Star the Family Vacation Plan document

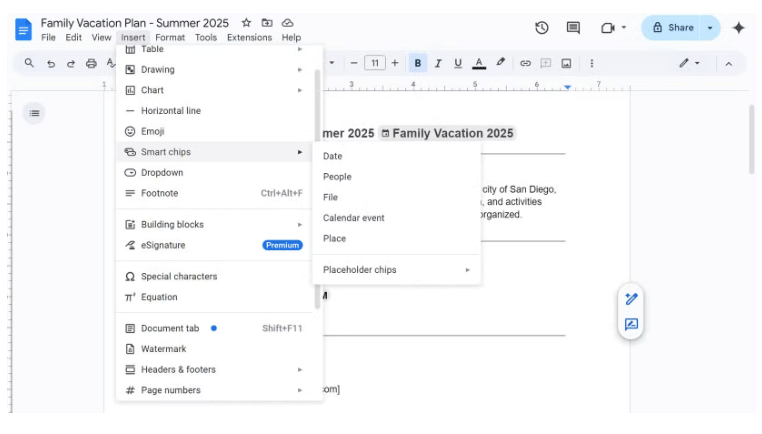(x=246, y=23)
